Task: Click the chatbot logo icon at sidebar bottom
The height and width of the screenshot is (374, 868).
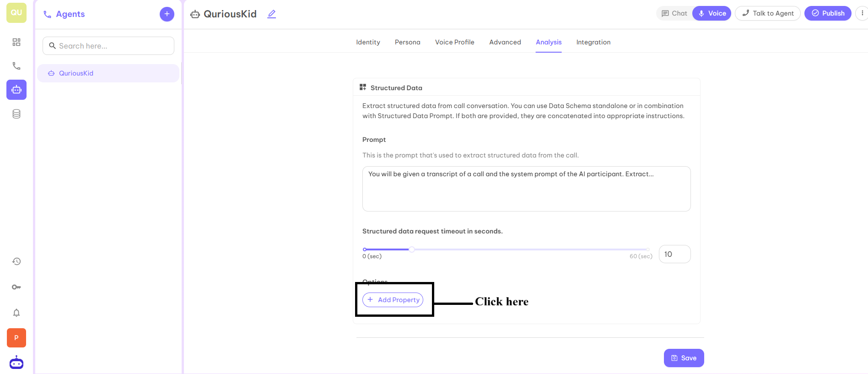Action: [x=16, y=363]
